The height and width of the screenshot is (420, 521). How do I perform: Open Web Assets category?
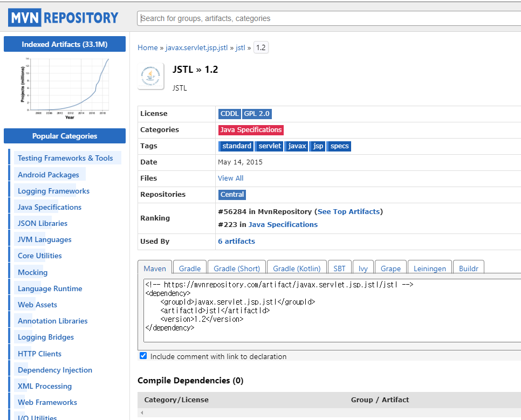click(x=38, y=305)
